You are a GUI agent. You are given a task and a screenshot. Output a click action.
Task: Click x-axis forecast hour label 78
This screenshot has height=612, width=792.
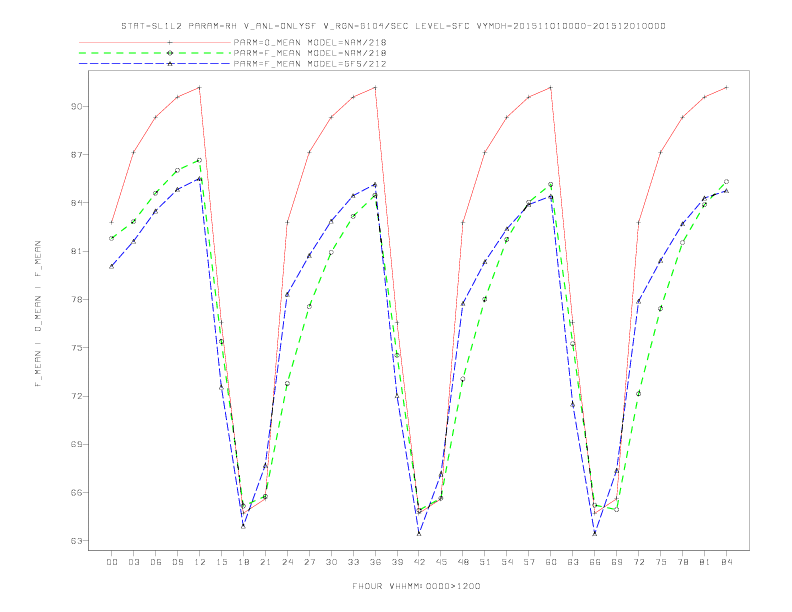(683, 562)
